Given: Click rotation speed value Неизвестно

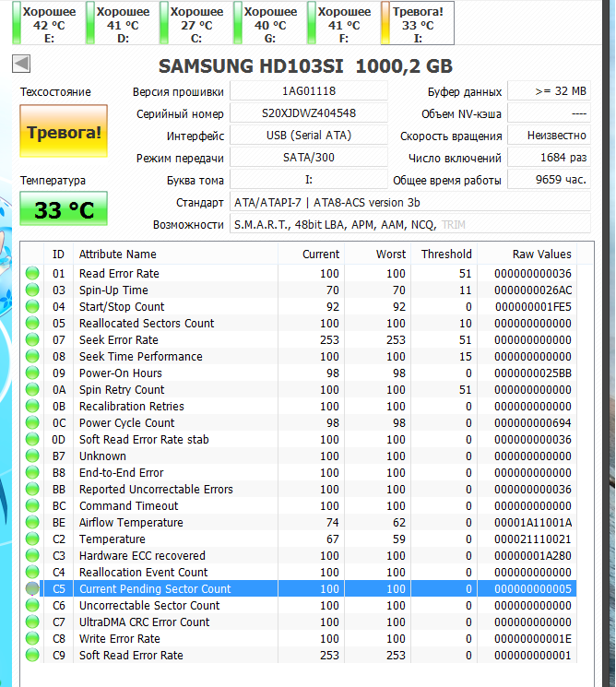Looking at the screenshot, I should [549, 136].
